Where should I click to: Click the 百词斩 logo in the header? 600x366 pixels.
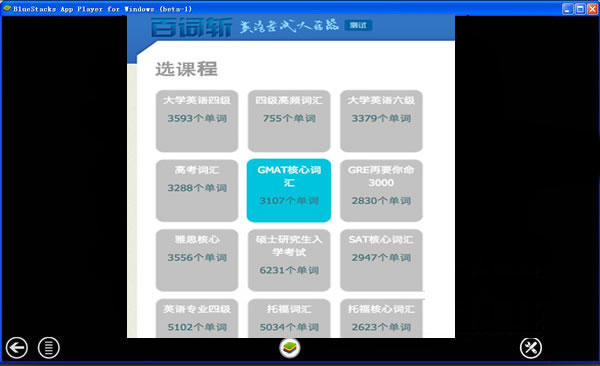191,27
